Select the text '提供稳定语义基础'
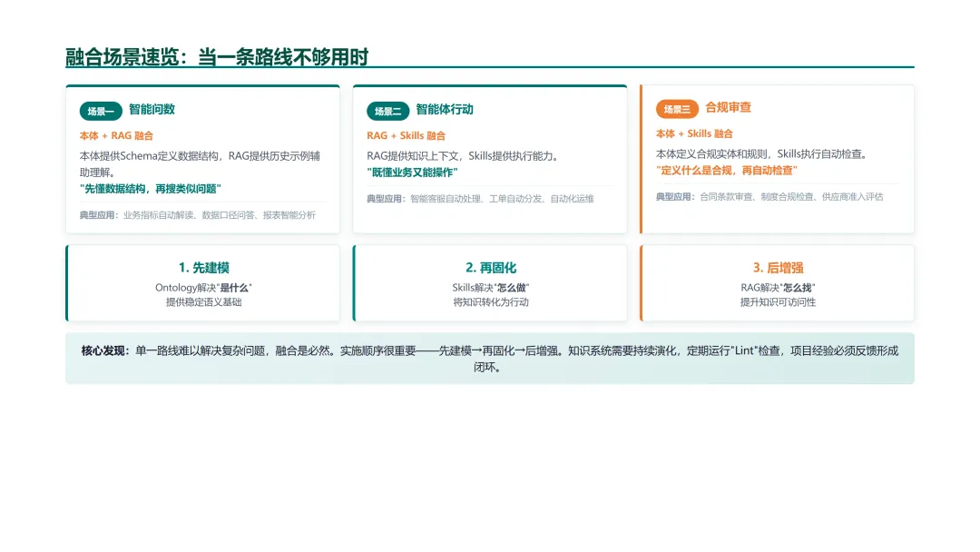Image resolution: width=980 pixels, height=552 pixels. tap(204, 302)
